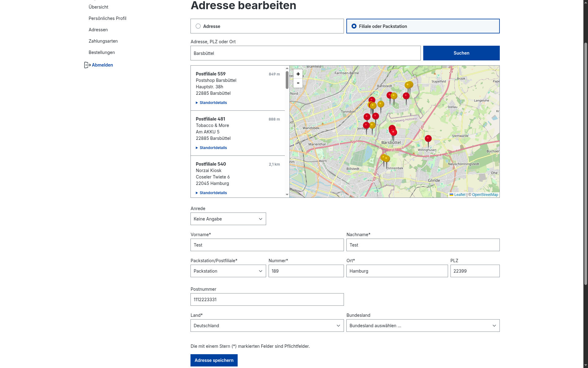Screen dimensions: 588x368
Task: Open Zahlungsarten in the sidebar
Action: 103,41
